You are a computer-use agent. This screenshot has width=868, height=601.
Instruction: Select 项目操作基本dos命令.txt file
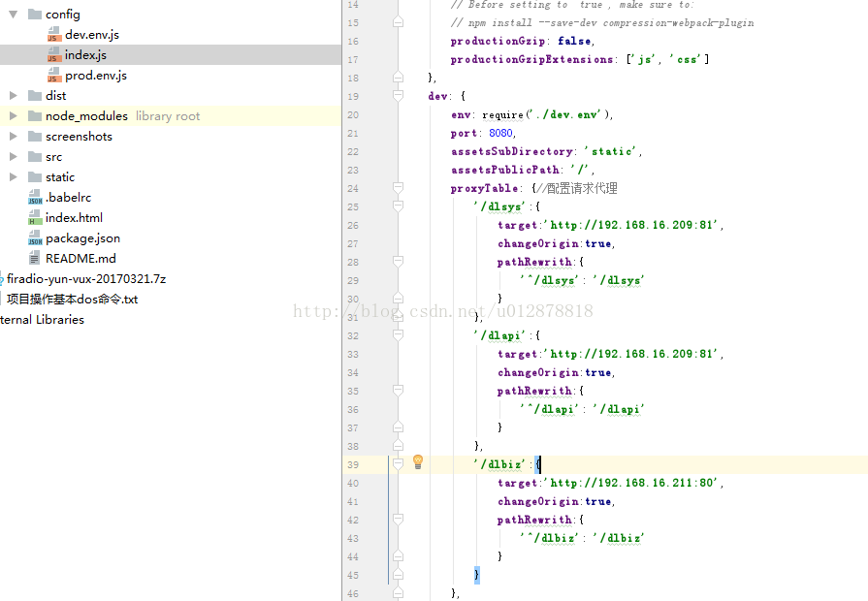point(72,300)
